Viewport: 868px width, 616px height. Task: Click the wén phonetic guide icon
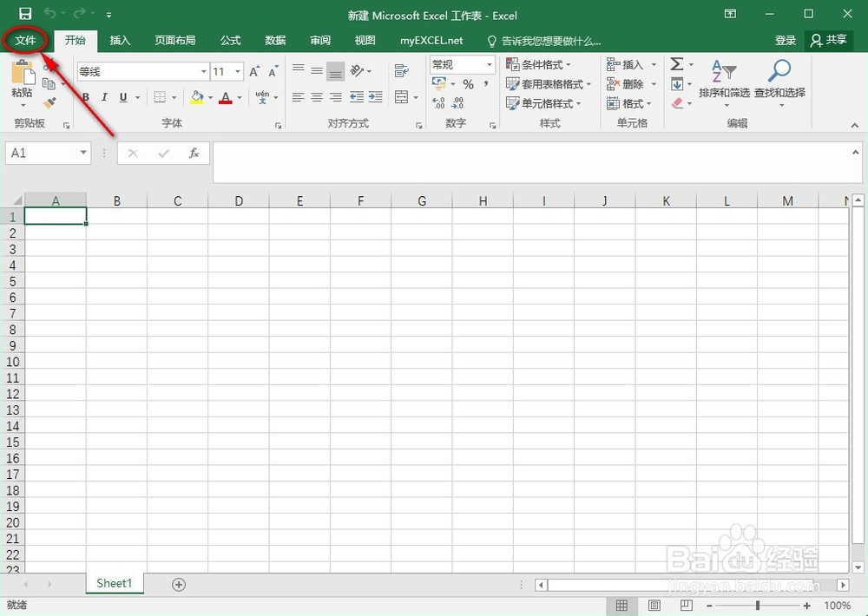262,97
